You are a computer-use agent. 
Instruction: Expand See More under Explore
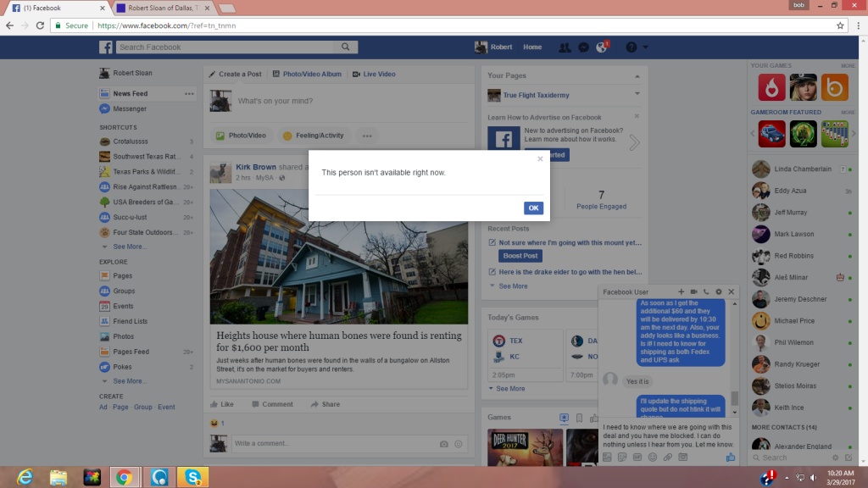point(129,381)
